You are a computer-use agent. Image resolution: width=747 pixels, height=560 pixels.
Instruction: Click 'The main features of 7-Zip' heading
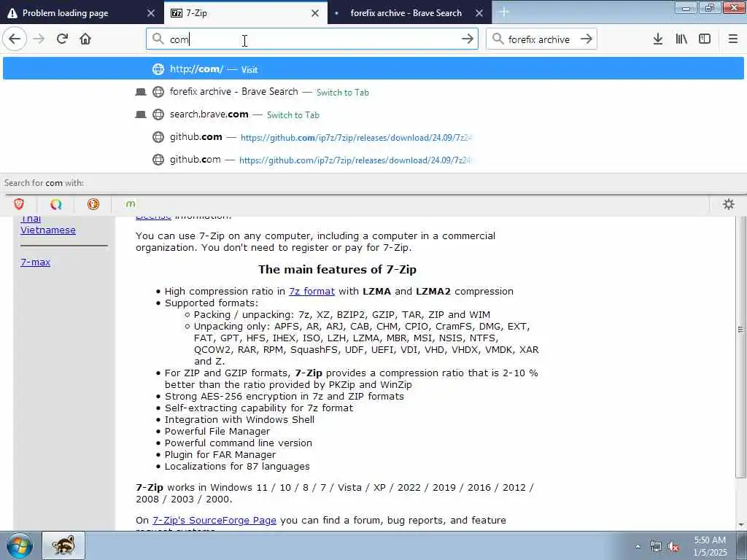(x=337, y=270)
